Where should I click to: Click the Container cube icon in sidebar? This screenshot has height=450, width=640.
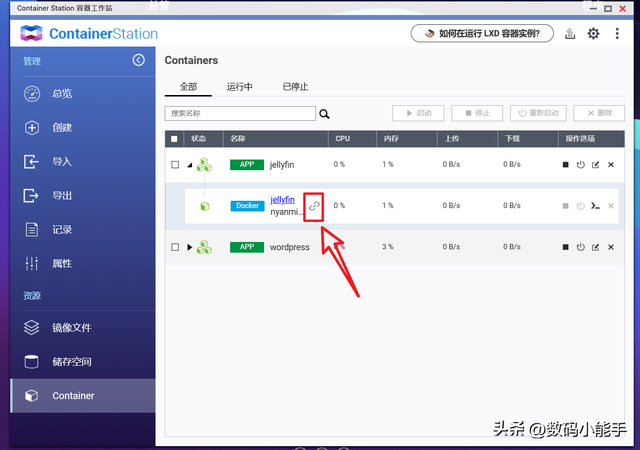[x=31, y=396]
